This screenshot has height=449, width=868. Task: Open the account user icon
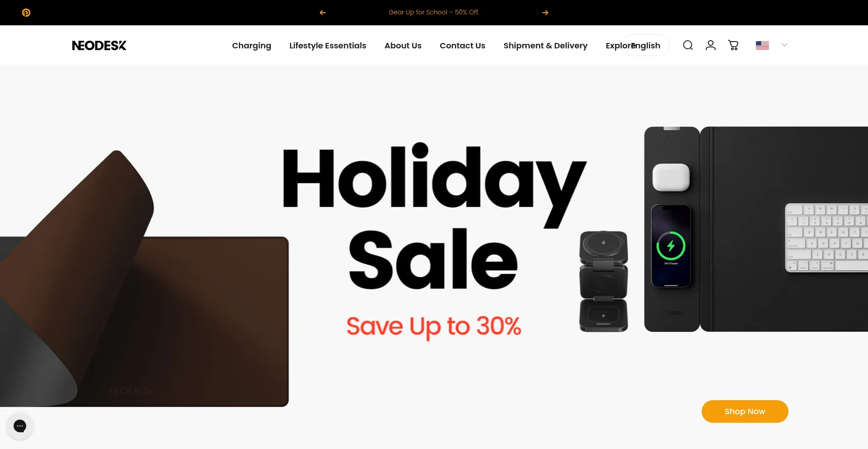[711, 45]
